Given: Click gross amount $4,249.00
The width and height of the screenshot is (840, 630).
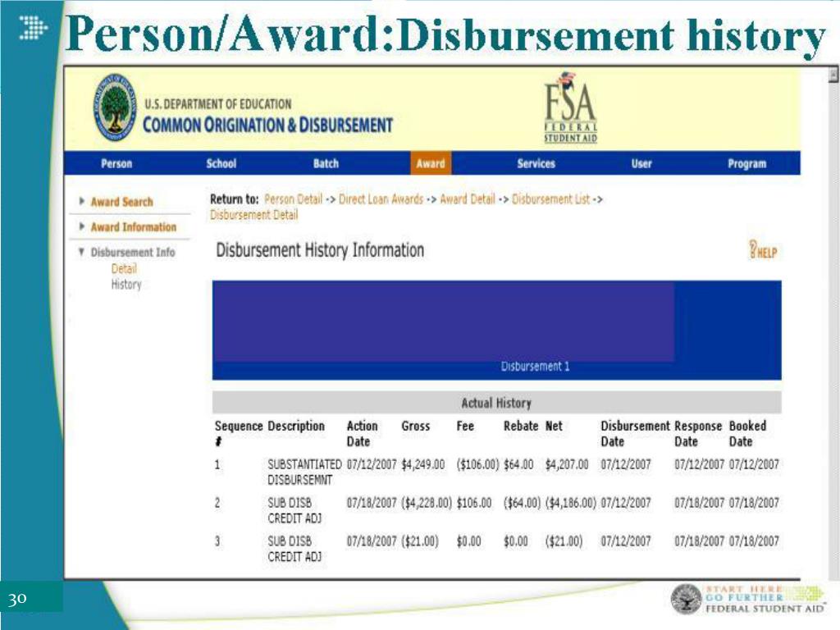Looking at the screenshot, I should tap(423, 464).
